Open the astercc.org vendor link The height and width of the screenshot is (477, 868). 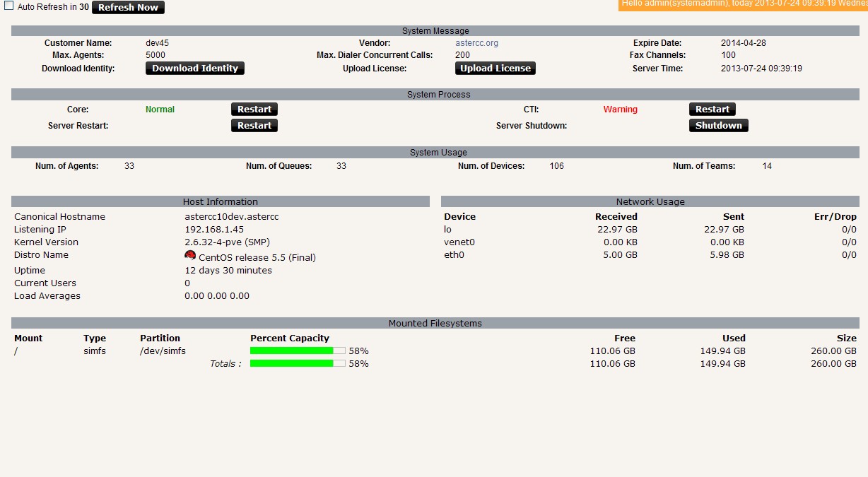pyautogui.click(x=476, y=43)
